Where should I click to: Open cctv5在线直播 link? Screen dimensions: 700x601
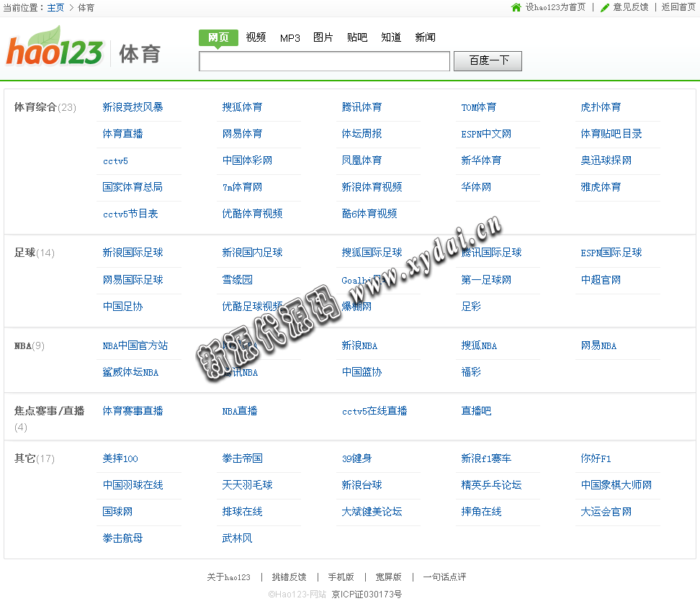point(374,411)
